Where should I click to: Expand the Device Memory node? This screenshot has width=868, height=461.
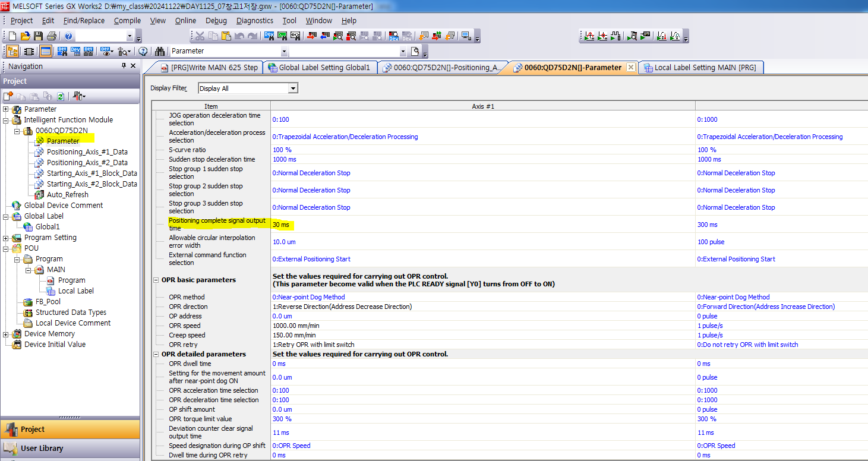point(6,334)
